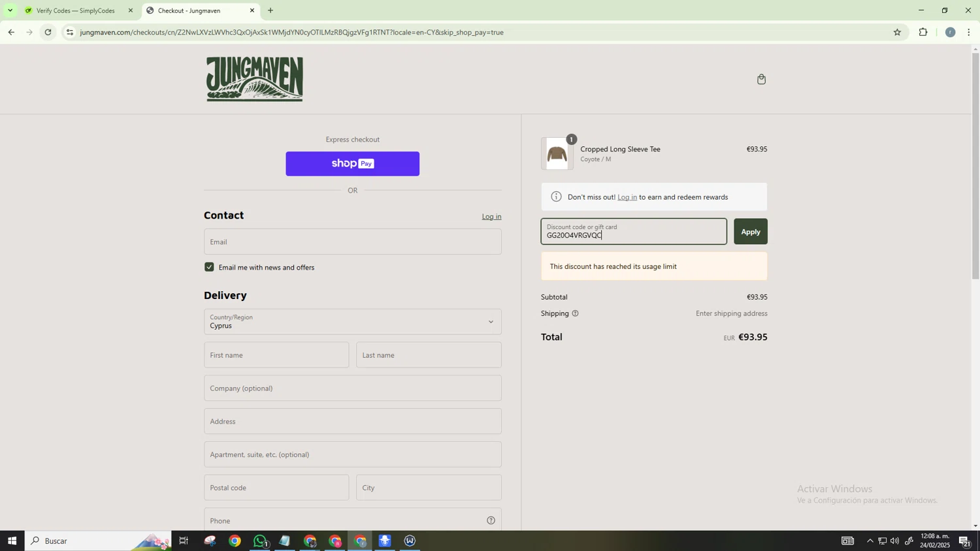
Task: Click Log in link in rewards notice
Action: (x=627, y=197)
